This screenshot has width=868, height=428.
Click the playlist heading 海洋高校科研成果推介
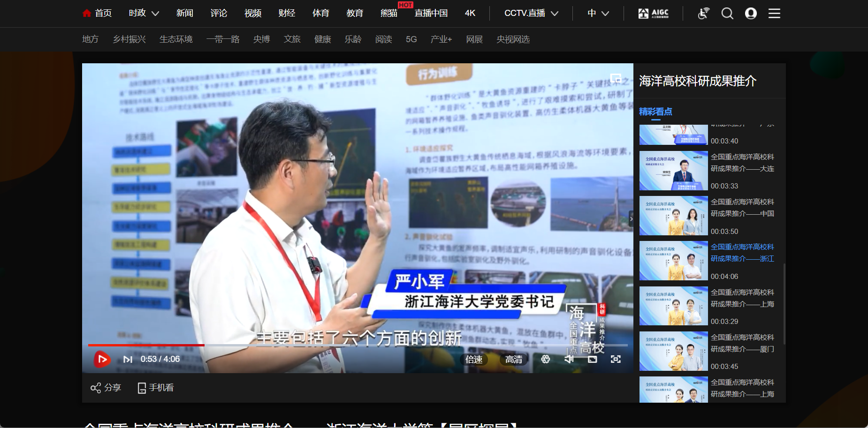click(x=698, y=81)
